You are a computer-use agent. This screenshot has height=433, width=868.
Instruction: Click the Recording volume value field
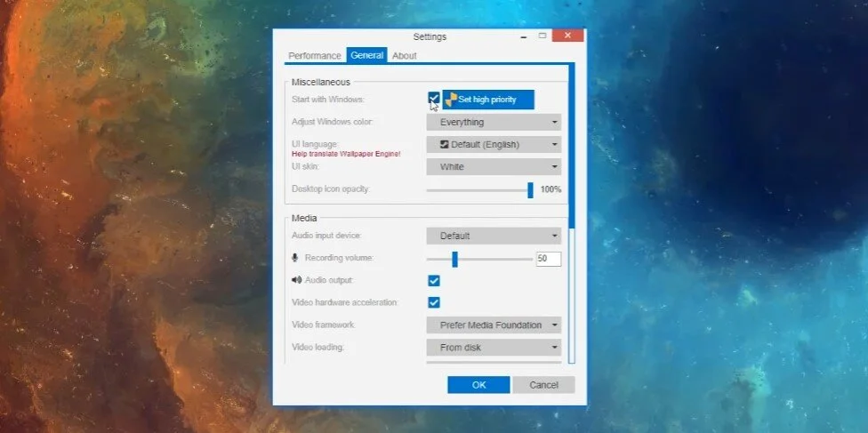coord(548,259)
